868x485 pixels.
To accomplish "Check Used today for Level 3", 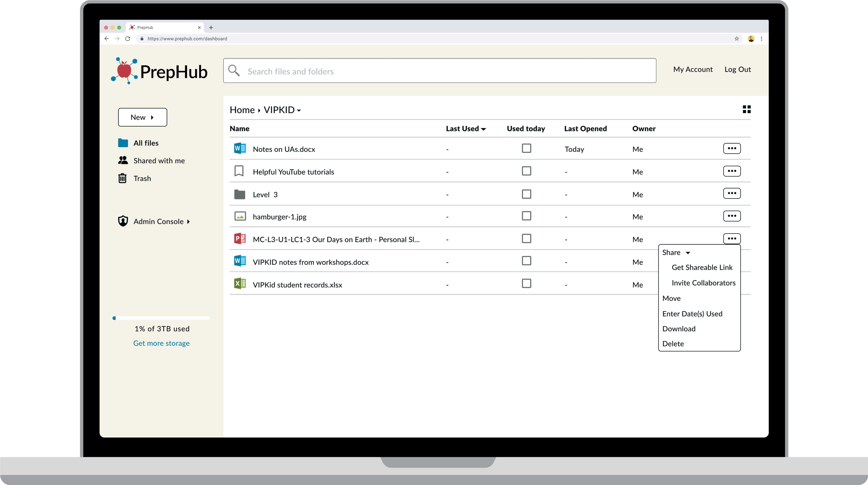I will pyautogui.click(x=526, y=194).
